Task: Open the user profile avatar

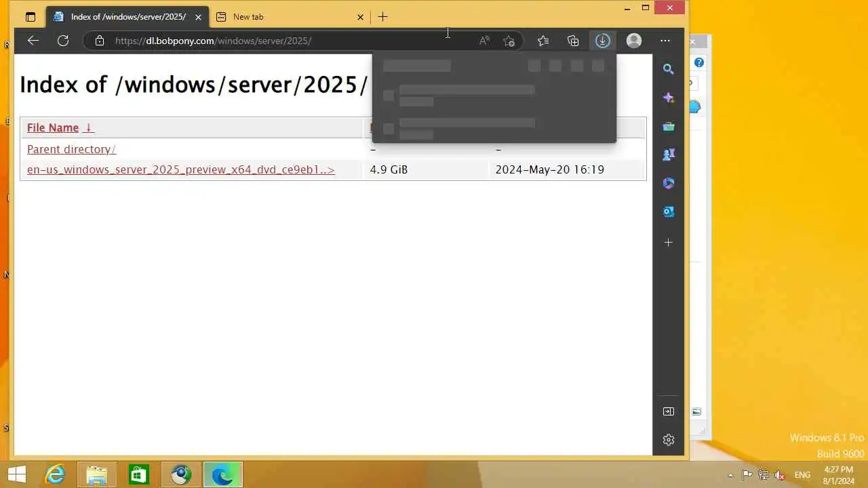Action: pos(634,41)
